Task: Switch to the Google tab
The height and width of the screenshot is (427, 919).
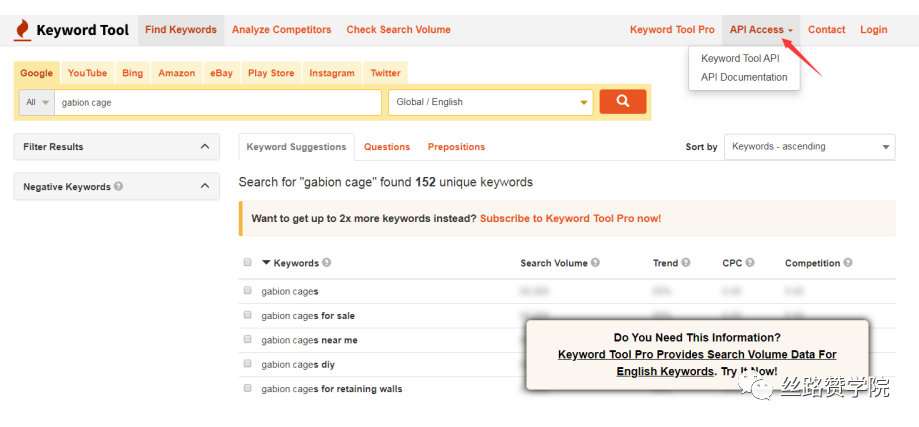Action: pos(36,73)
